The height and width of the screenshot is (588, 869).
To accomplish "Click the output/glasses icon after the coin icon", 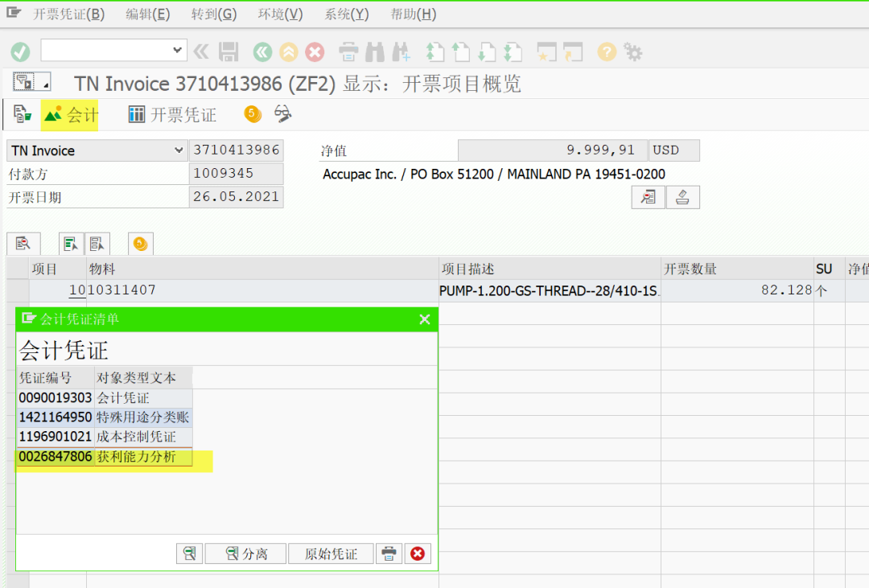I will pos(283,114).
